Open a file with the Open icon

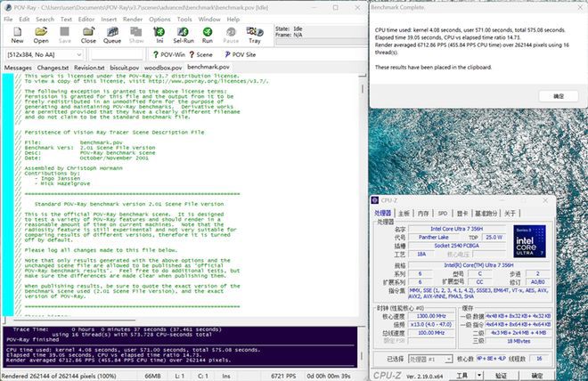tap(41, 36)
